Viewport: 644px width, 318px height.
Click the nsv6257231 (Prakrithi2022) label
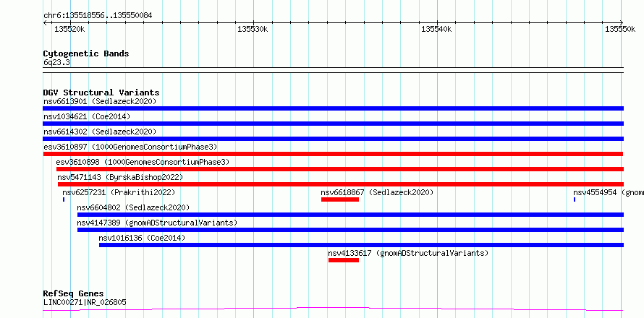119,192
